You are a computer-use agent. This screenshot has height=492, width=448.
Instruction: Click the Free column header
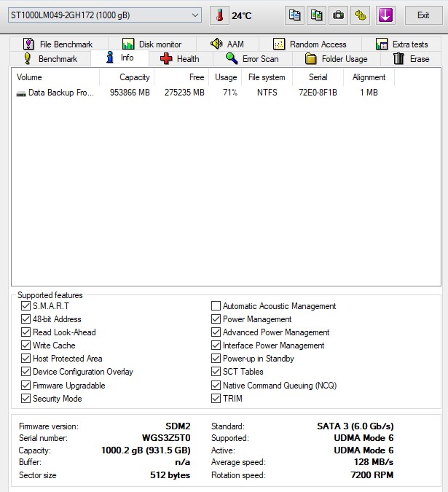[181, 77]
